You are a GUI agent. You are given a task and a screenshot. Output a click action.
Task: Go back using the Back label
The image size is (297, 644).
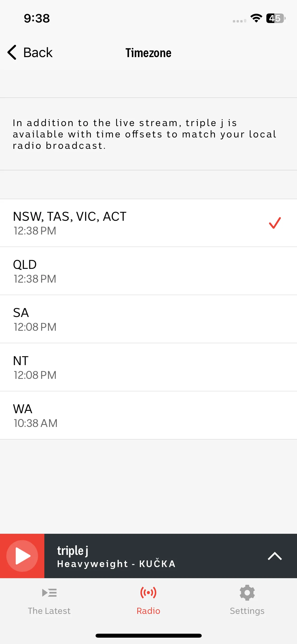click(x=38, y=52)
